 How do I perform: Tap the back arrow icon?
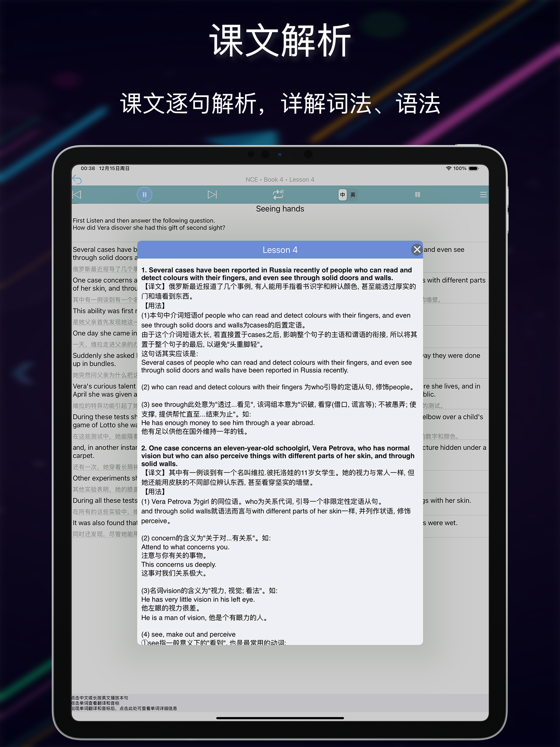77,179
